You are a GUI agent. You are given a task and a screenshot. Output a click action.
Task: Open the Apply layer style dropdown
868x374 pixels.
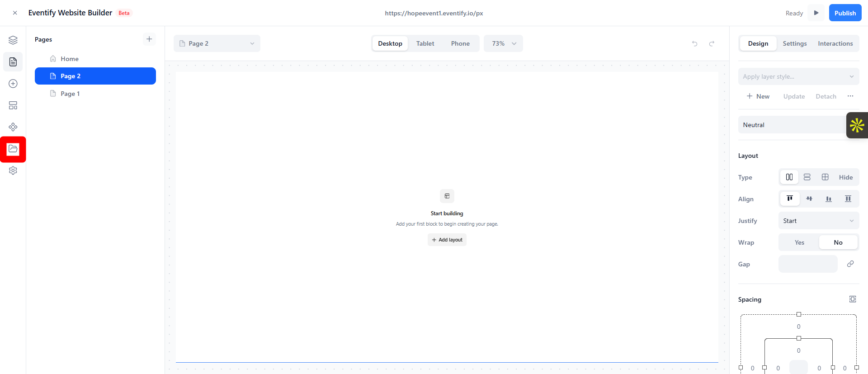click(798, 76)
